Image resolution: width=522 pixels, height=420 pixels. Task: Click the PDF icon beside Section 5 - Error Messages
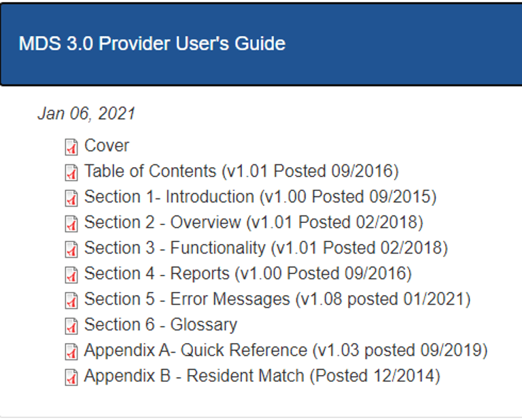click(71, 300)
